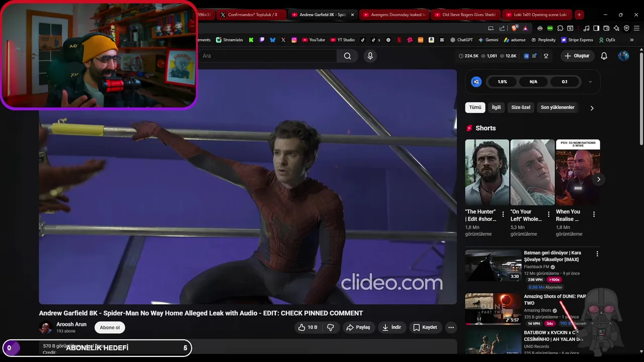Open the Oluştur create menu

[x=577, y=56]
